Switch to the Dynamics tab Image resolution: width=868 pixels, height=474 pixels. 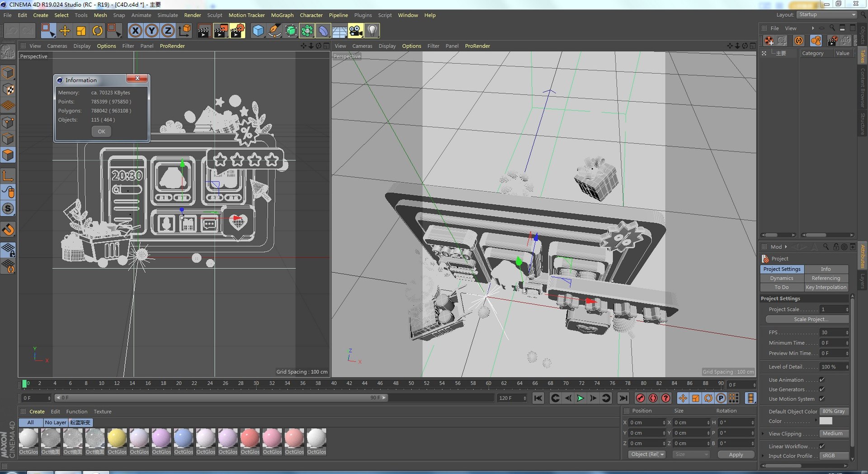point(782,278)
